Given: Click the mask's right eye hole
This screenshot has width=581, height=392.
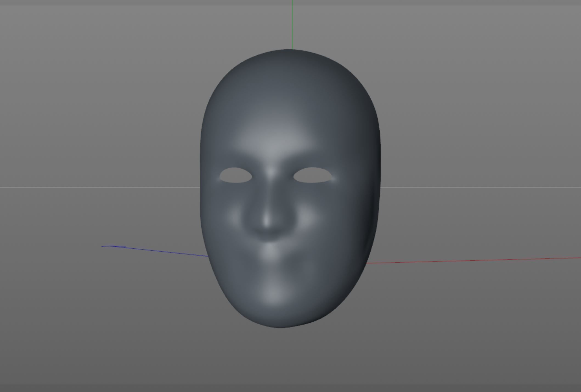Looking at the screenshot, I should point(313,175).
